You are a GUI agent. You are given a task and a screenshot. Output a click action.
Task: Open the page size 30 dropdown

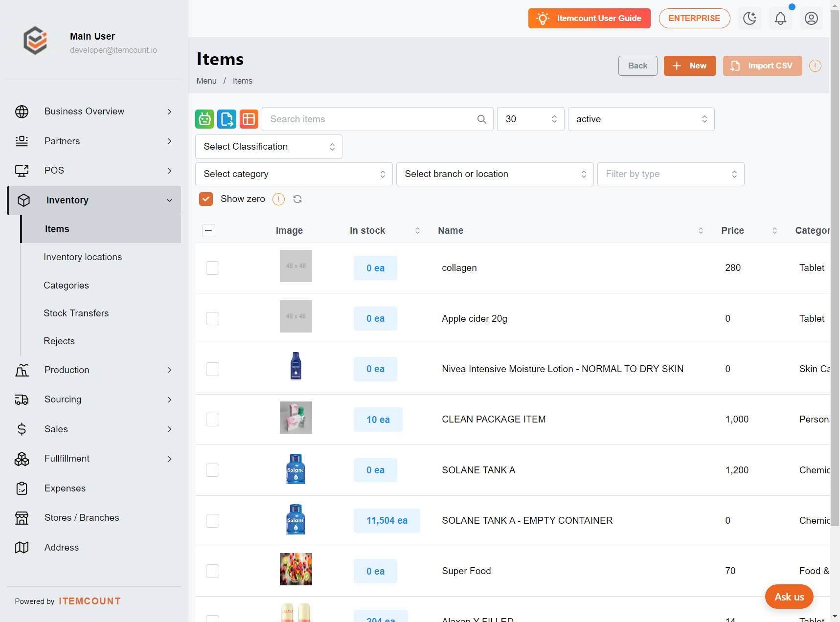pyautogui.click(x=531, y=119)
